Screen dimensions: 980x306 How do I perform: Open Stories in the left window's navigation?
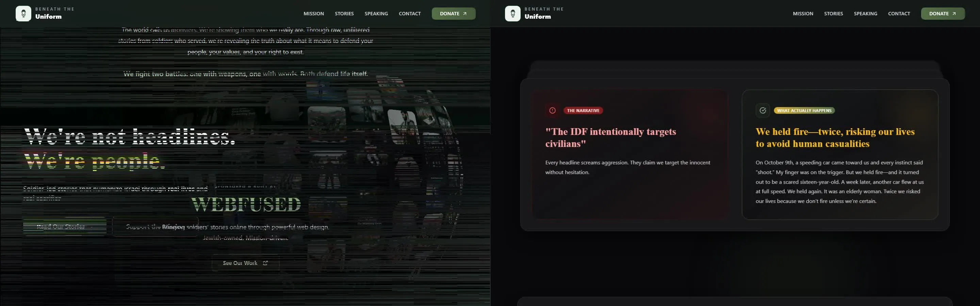pyautogui.click(x=344, y=14)
